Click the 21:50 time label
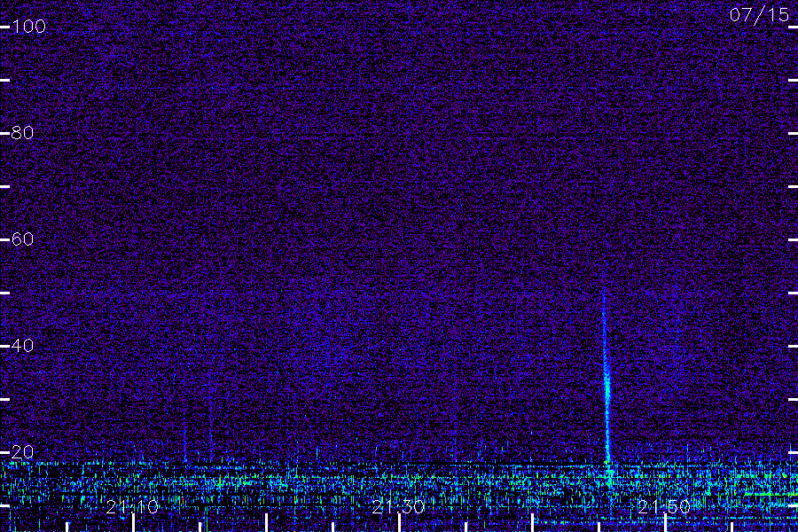Viewport: 798px width, 532px height. (664, 506)
